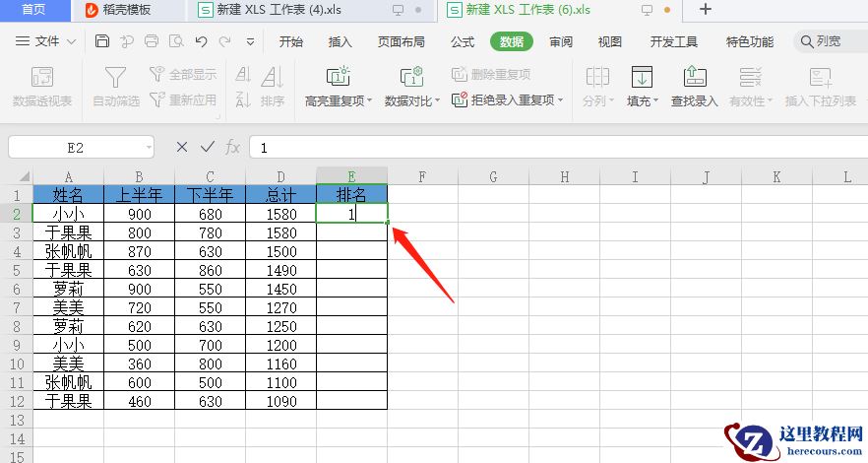
Task: Switch to the 开始 ribbon tab
Action: [290, 41]
